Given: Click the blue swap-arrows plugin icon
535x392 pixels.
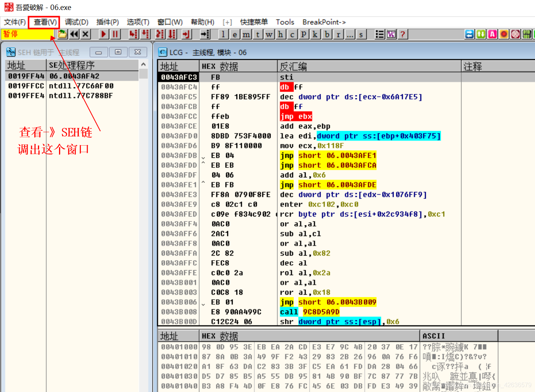Looking at the screenshot, I should (469, 34).
